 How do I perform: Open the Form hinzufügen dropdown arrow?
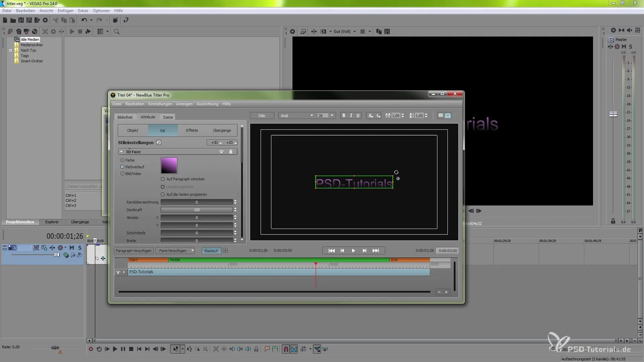(x=193, y=251)
